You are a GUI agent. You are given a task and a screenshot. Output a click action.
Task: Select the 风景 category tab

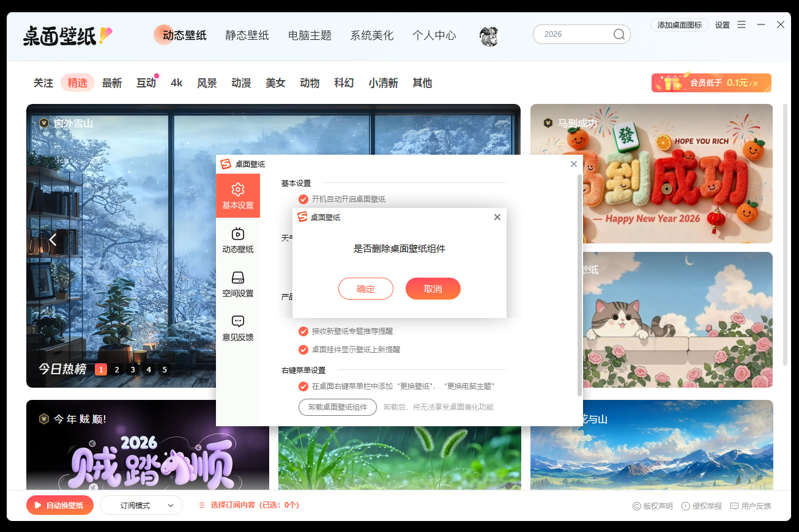207,83
